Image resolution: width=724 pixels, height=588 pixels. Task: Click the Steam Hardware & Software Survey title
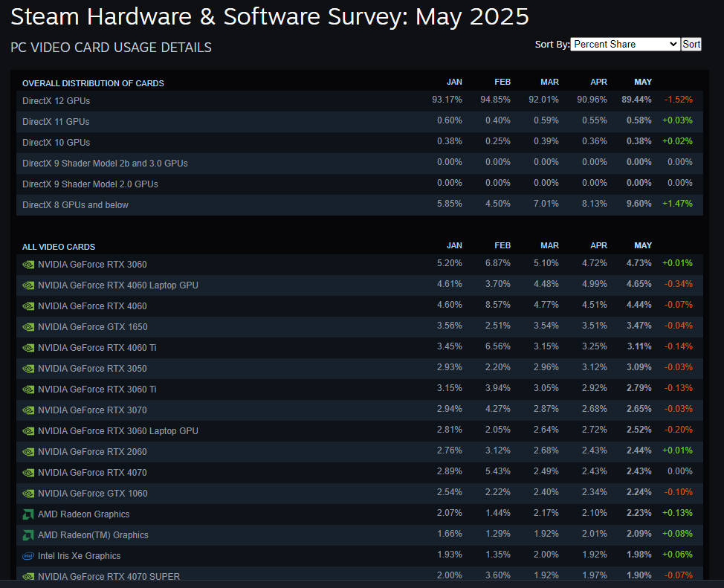coord(270,17)
